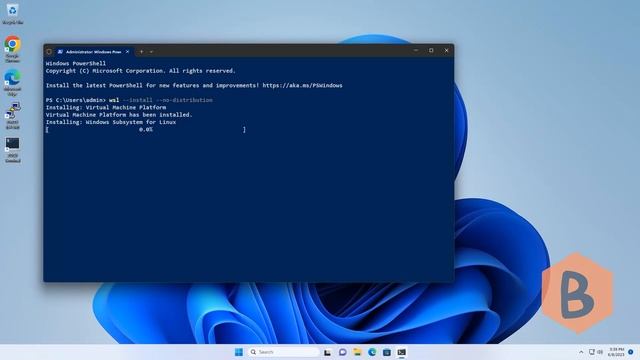
Task: Open the PuTTY desktop shortcut
Action: [12, 116]
